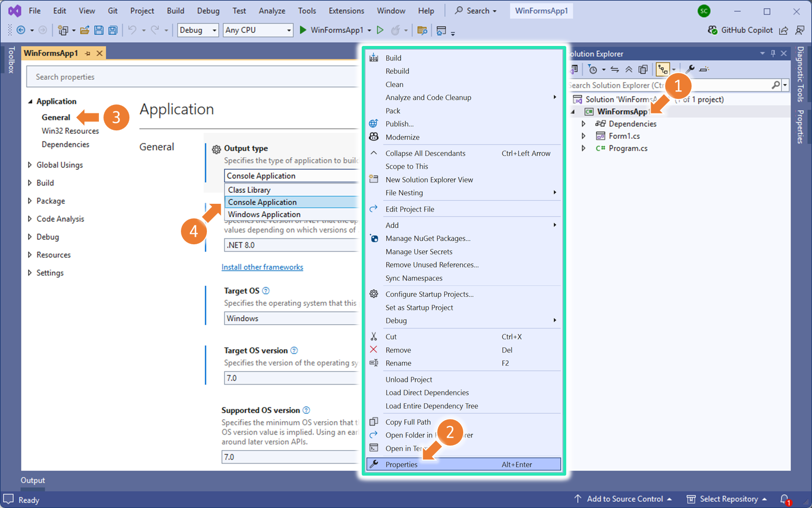Click the New Project toolbar icon
The height and width of the screenshot is (508, 812).
tap(63, 30)
